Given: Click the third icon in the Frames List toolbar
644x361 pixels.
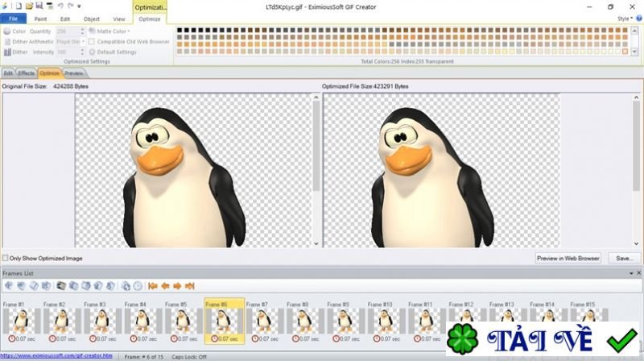Looking at the screenshot, I should pyautogui.click(x=34, y=286).
